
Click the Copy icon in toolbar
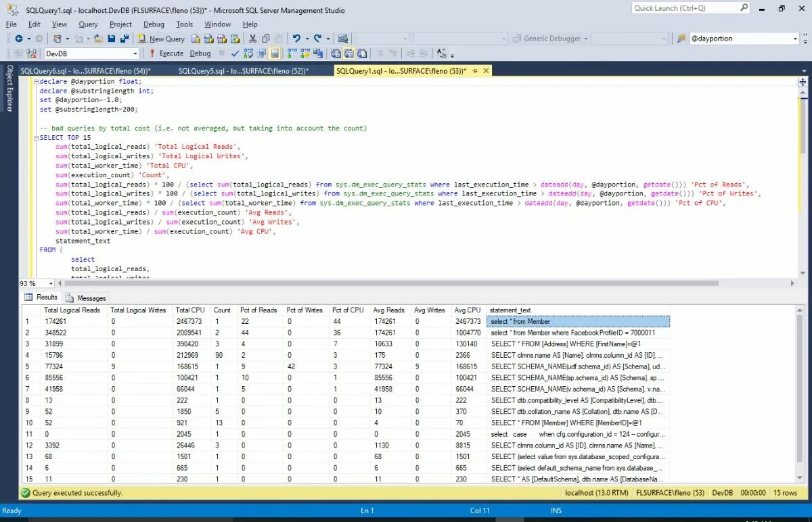click(x=265, y=39)
